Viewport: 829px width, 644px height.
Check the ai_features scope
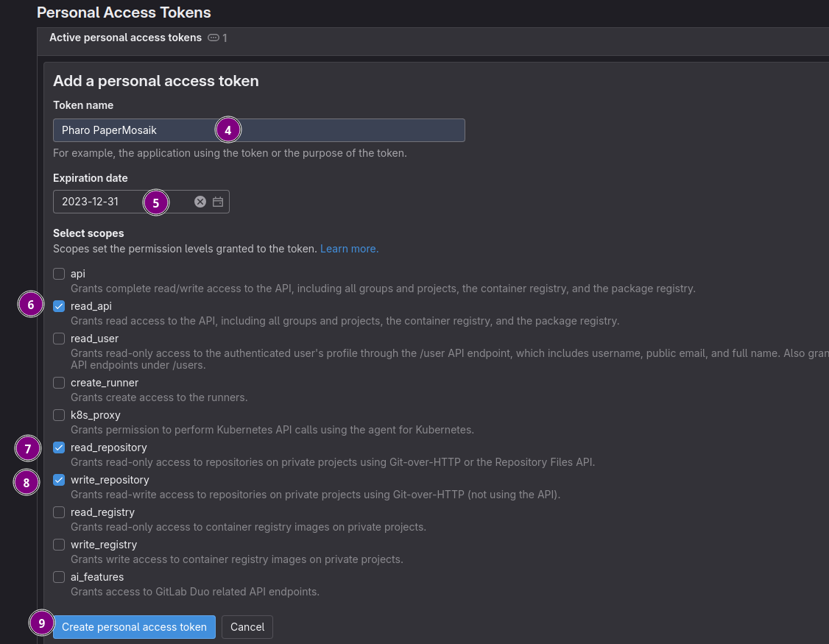(59, 577)
